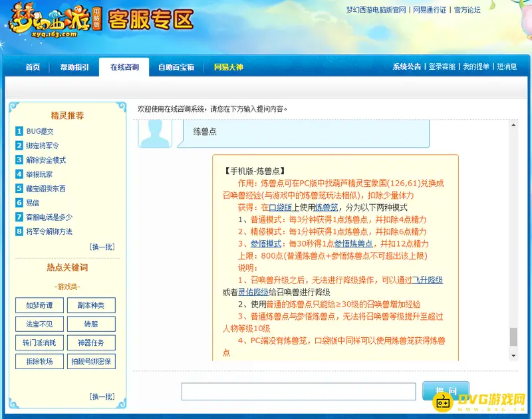
Task: Click number badge 2 beside 绑定将军令
Action: 19,146
